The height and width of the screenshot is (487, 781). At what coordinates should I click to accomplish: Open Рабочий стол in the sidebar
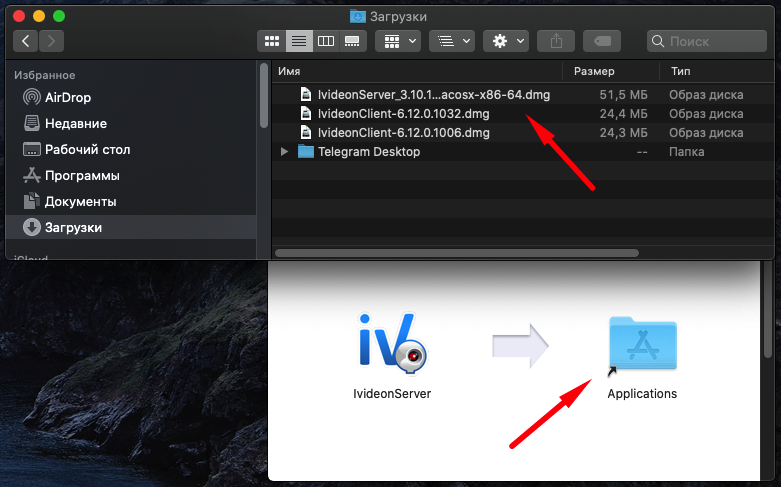coord(131,149)
